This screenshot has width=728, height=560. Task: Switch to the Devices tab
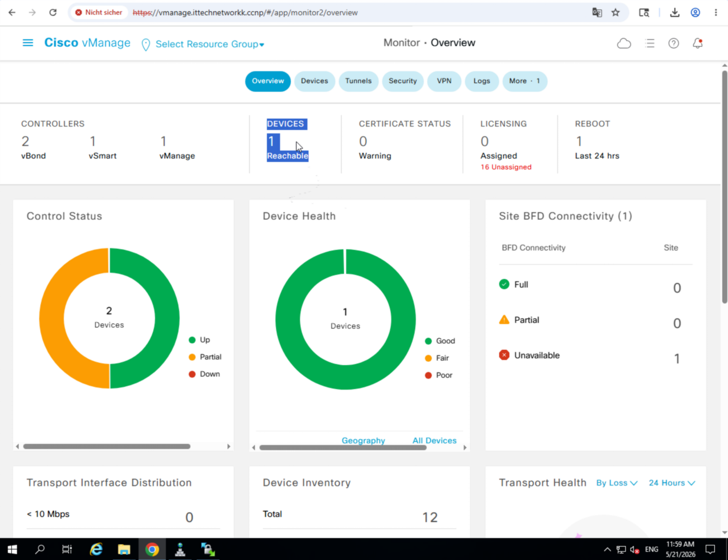click(315, 81)
